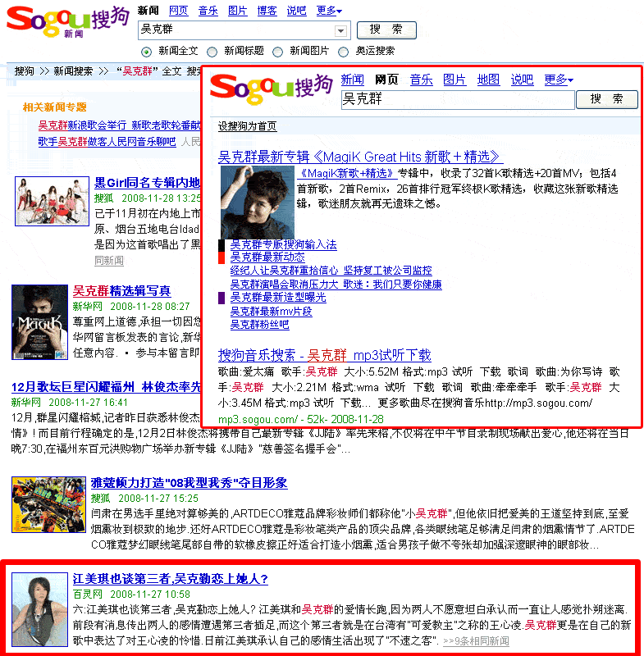Open the 音乐 tab in web search overlay
Viewport: 644px width, 656px height.
click(421, 80)
